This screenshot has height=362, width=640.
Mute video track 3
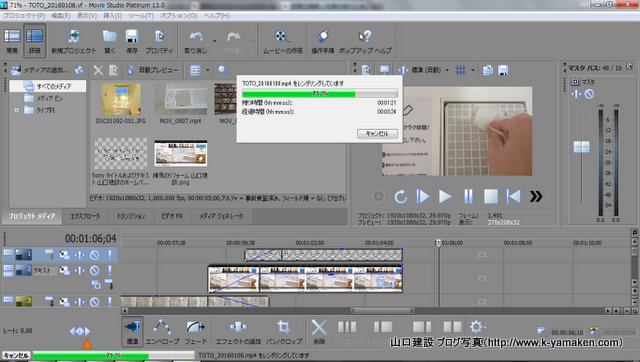[x=94, y=302]
